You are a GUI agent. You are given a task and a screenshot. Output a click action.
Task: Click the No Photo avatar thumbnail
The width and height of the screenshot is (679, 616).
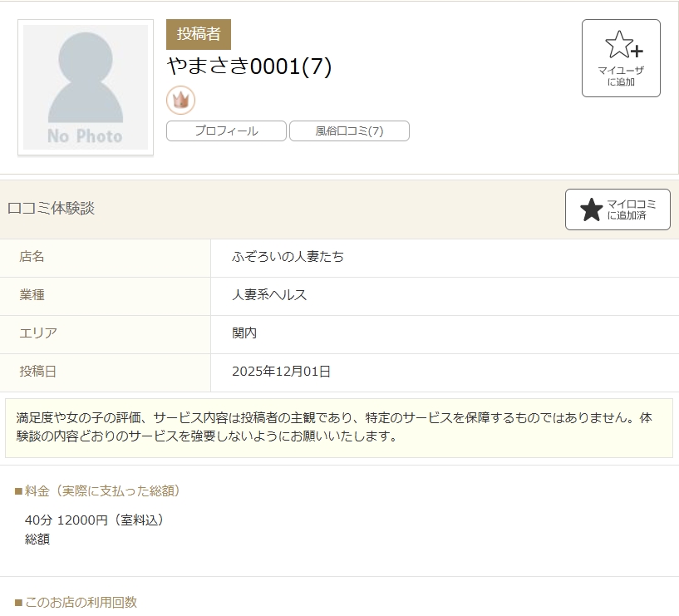[86, 87]
